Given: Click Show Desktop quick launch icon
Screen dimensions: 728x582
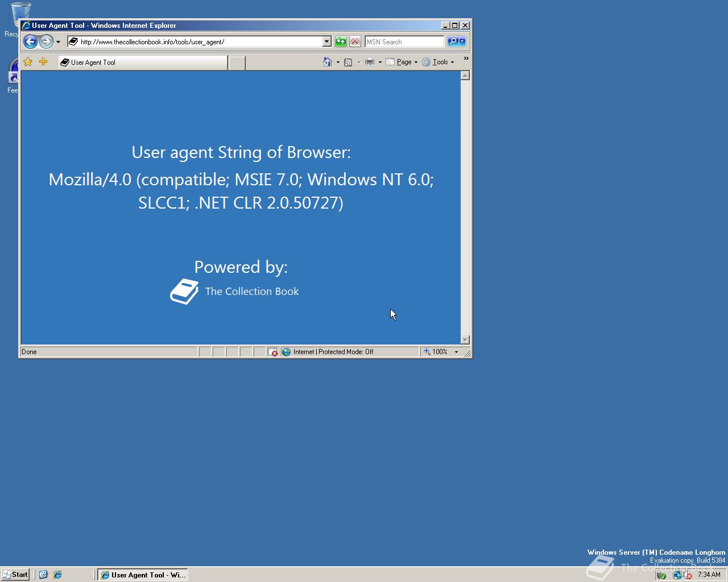Looking at the screenshot, I should pyautogui.click(x=43, y=575).
